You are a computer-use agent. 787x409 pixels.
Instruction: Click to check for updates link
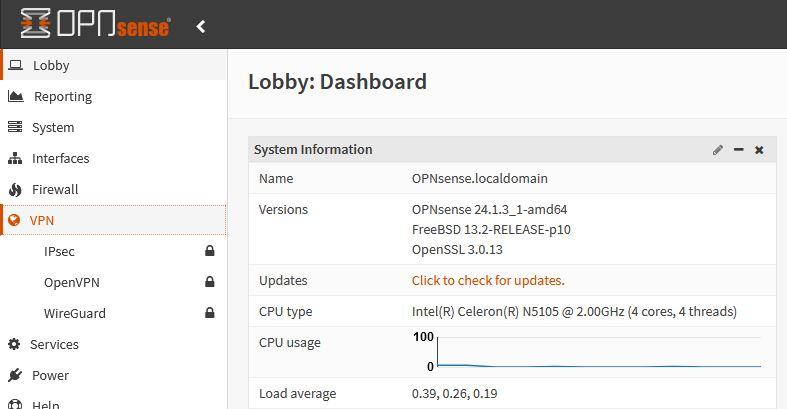click(488, 281)
